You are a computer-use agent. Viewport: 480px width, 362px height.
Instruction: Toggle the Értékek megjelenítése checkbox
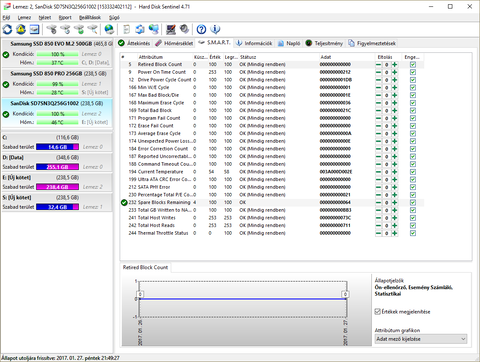pyautogui.click(x=378, y=312)
